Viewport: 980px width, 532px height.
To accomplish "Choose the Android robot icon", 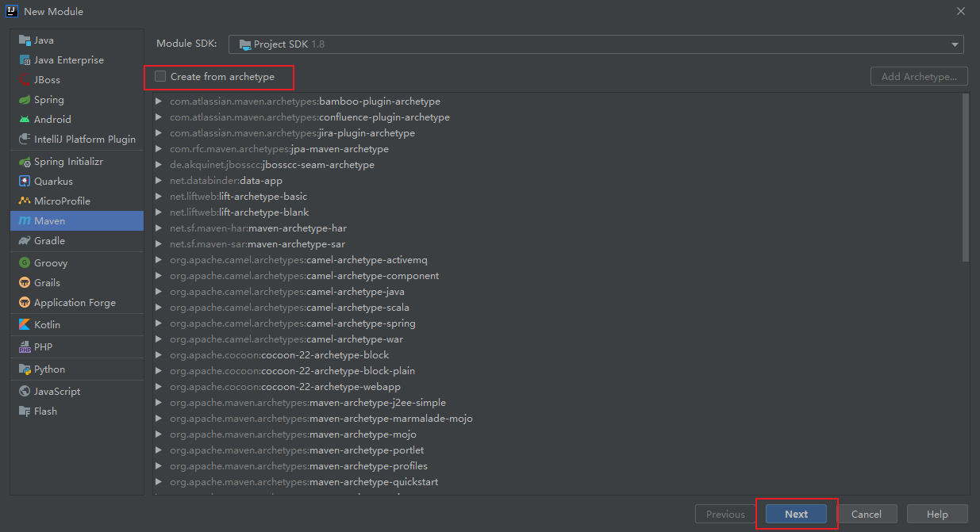I will tap(25, 120).
